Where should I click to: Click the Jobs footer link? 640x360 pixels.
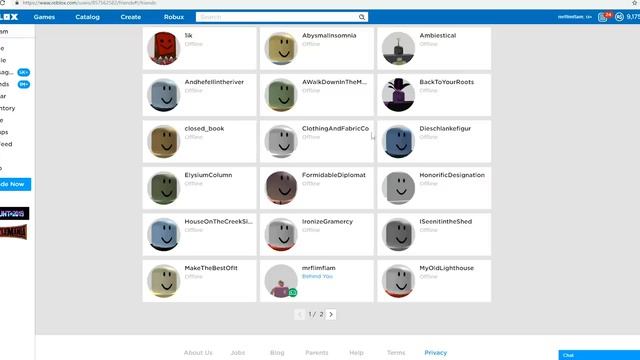click(238, 353)
